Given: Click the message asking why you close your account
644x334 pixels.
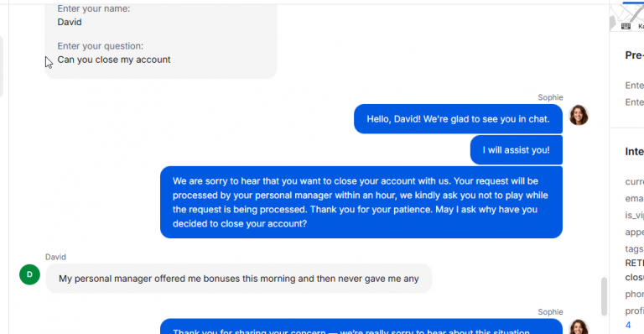Looking at the screenshot, I should point(361,202).
